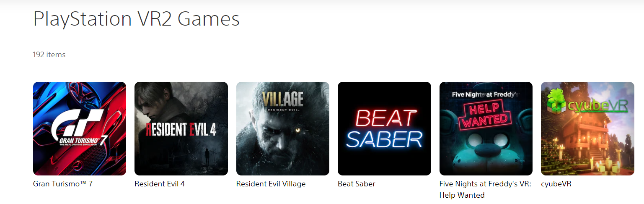Open the Resident Evil 4 cover thumbnail
This screenshot has width=644, height=204.
point(181,128)
